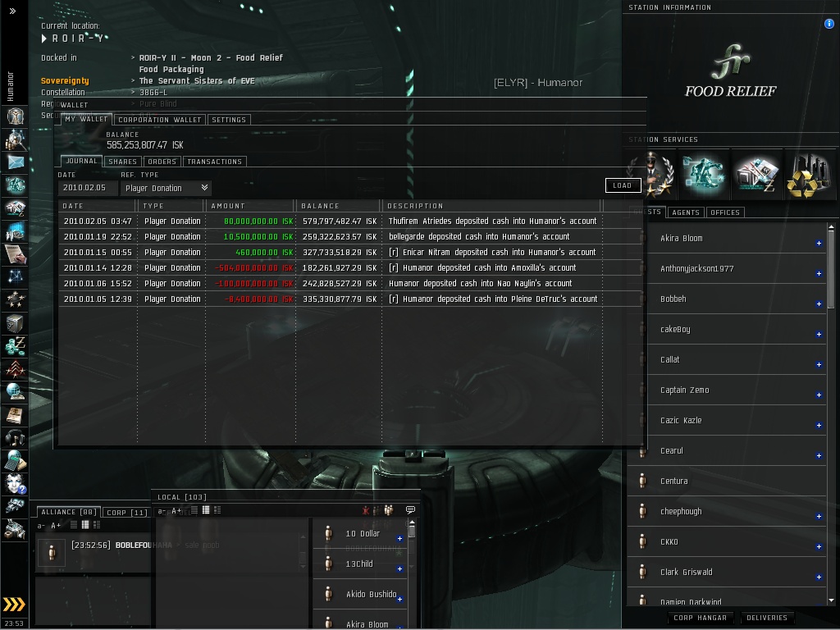This screenshot has width=840, height=630.
Task: Open the Items hangar sidebar icon
Action: pos(15,529)
